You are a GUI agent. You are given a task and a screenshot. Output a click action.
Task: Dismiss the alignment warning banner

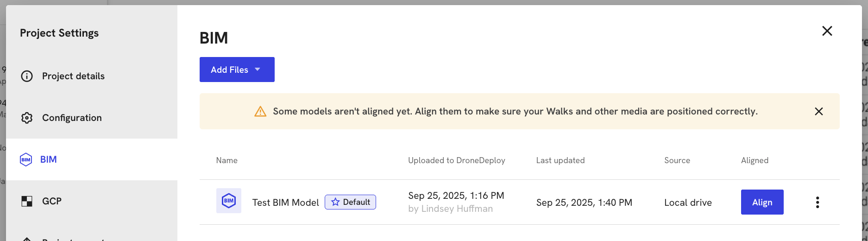(819, 111)
